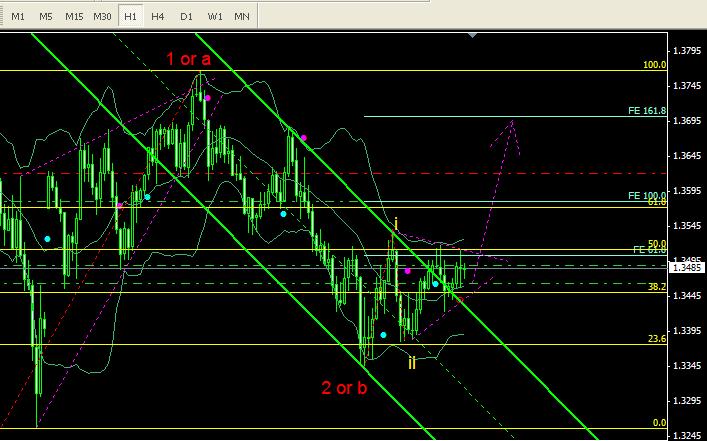
Task: Select the red '2 or b' wave label
Action: [x=344, y=388]
